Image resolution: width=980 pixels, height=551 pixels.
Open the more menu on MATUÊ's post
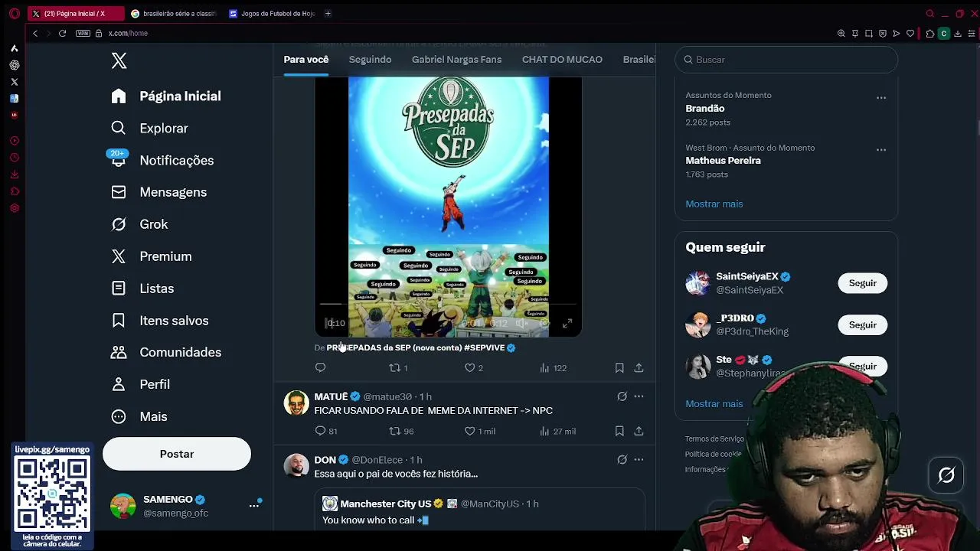[x=639, y=396]
